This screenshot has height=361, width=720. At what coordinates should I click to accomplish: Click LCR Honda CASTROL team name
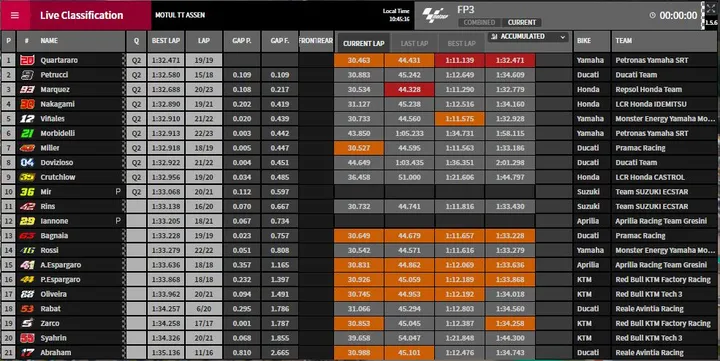tap(650, 177)
